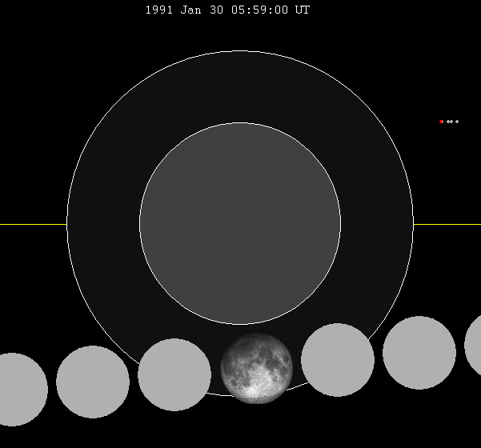The height and width of the screenshot is (448, 481).
Task: Click the gray disc just right of textured Moon
Action: [338, 360]
